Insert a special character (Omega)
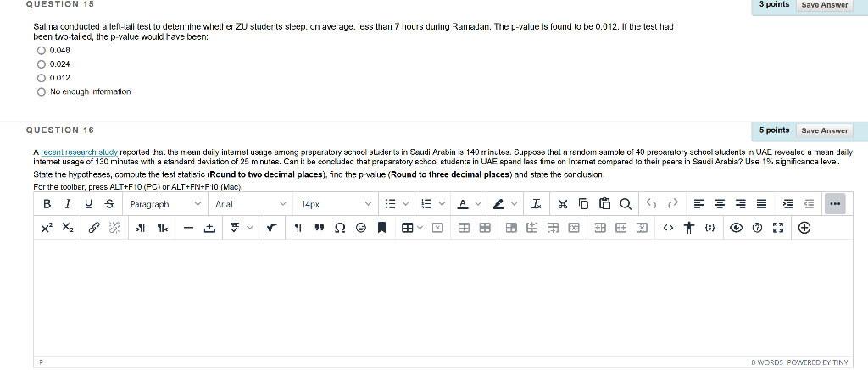This screenshot has width=868, height=370. (x=340, y=227)
